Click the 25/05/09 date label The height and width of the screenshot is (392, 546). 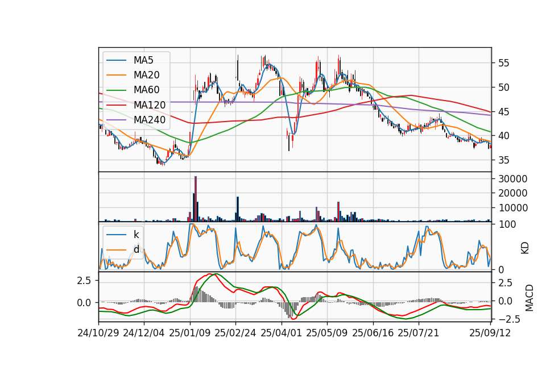[327, 333]
